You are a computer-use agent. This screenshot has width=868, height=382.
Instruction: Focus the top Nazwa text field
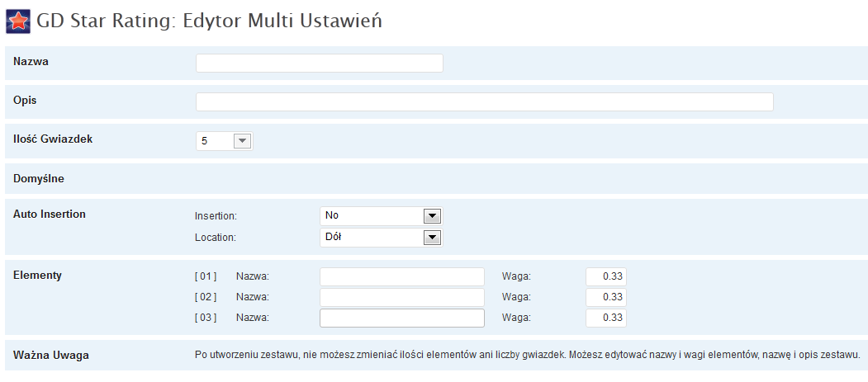(320, 63)
